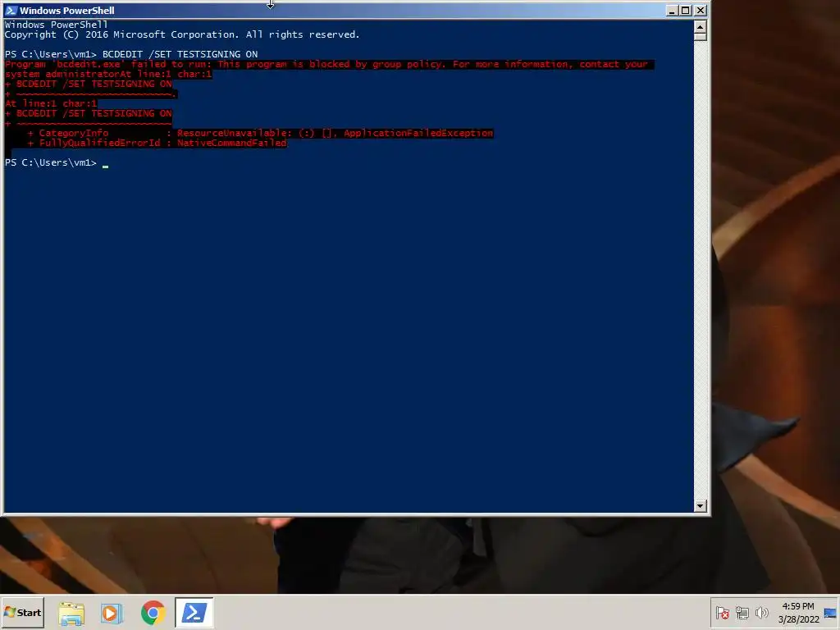Click the Windows PowerShell title bar text
The width and height of the screenshot is (840, 630).
[67, 10]
